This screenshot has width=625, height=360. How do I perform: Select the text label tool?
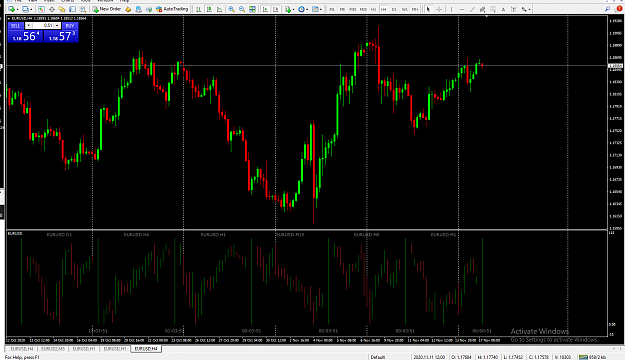[513, 9]
